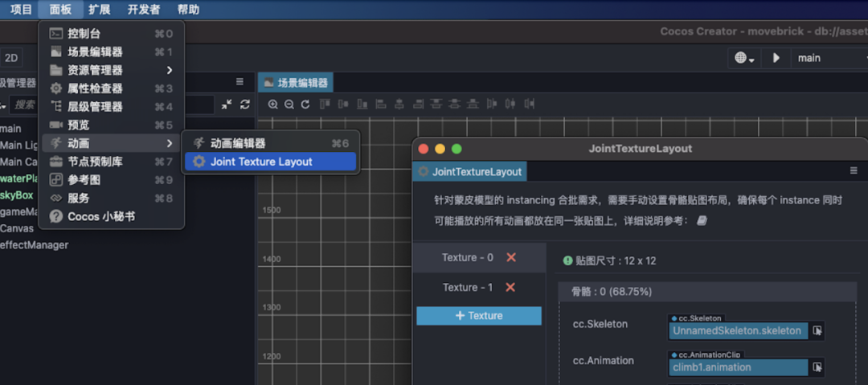Switch to 场景编辑器 tab
868x385 pixels.
coord(296,83)
